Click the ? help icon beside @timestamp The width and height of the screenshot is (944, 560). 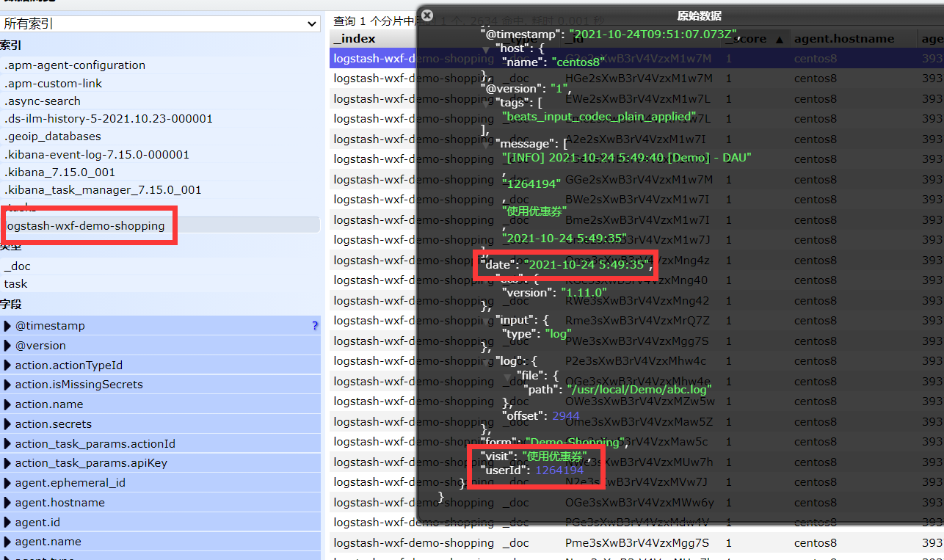tap(315, 326)
